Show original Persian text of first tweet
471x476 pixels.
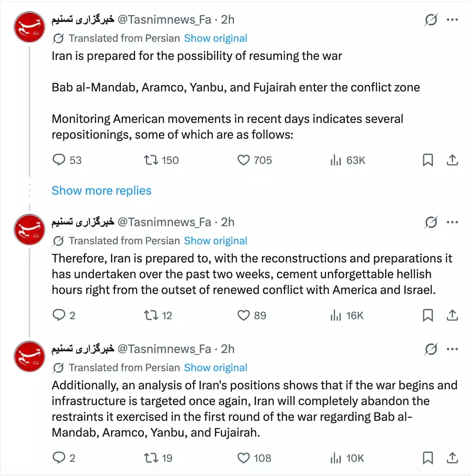[x=215, y=38]
